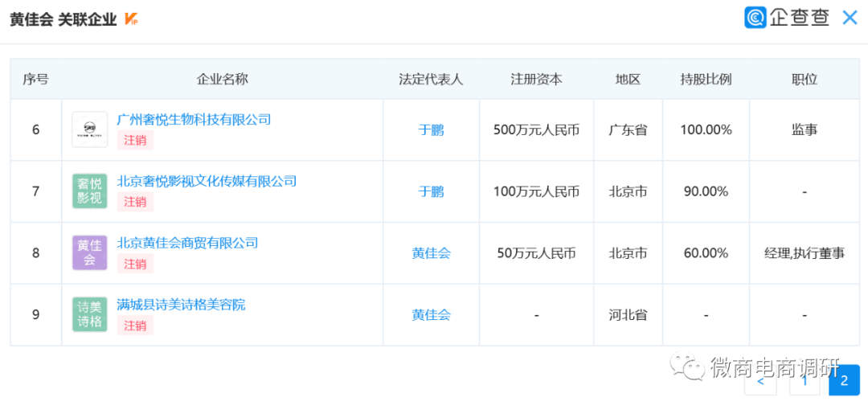Click legal representative 黄佳会 in row 8

pos(431,253)
